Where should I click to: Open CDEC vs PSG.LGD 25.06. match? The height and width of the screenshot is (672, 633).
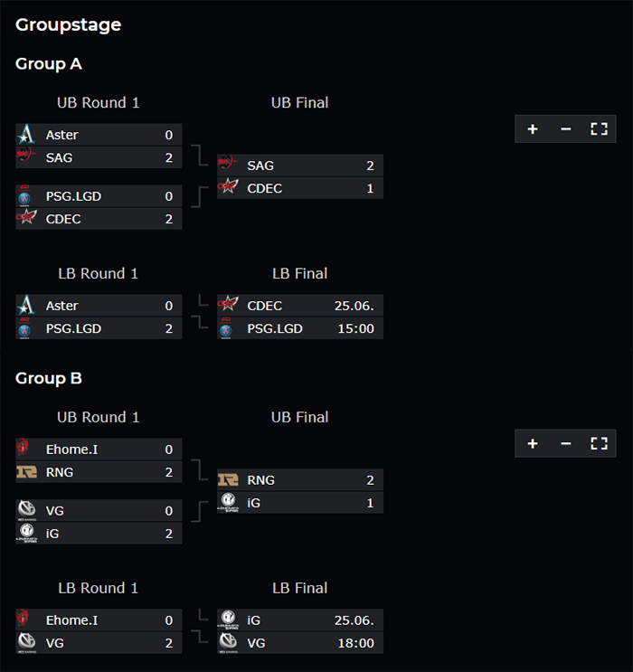click(300, 317)
